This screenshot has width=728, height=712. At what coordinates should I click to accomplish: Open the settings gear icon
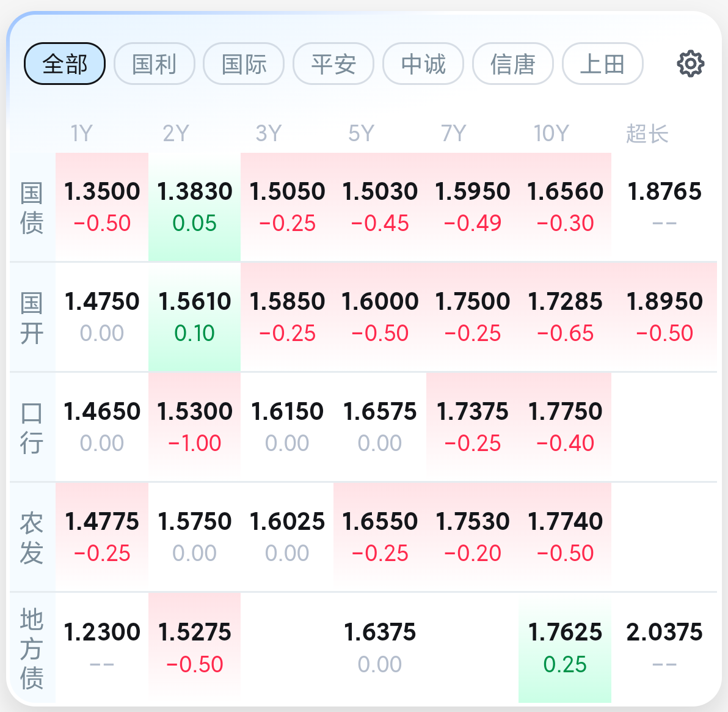point(690,64)
